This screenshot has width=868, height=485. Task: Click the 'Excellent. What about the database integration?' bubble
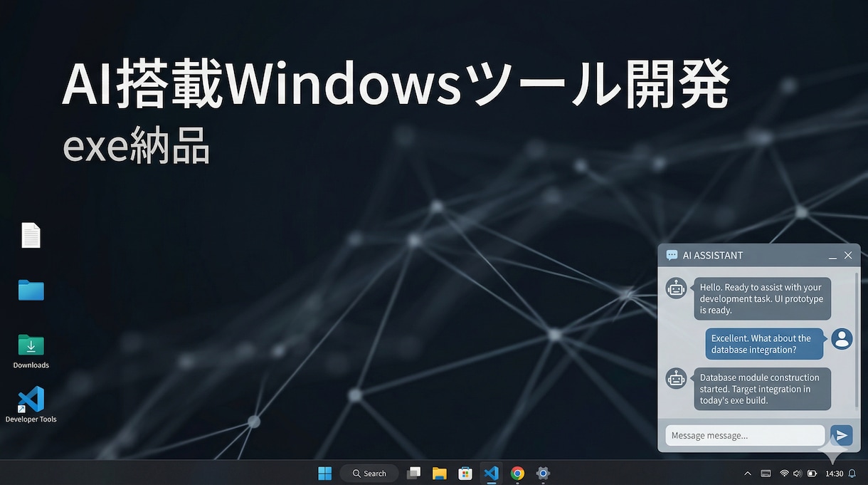(764, 344)
